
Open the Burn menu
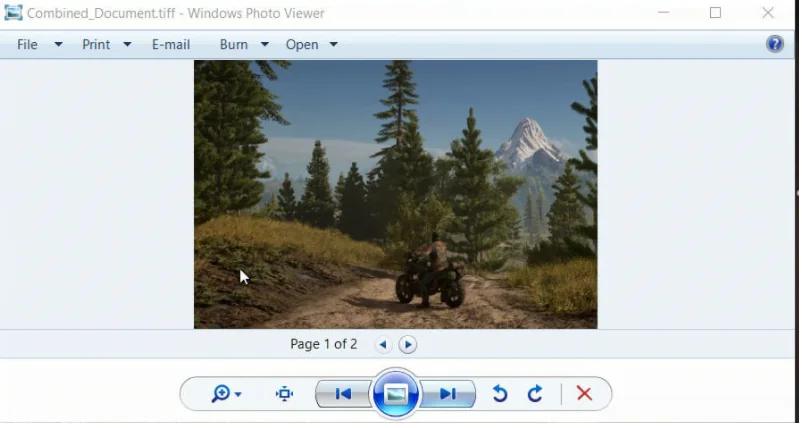tap(234, 44)
